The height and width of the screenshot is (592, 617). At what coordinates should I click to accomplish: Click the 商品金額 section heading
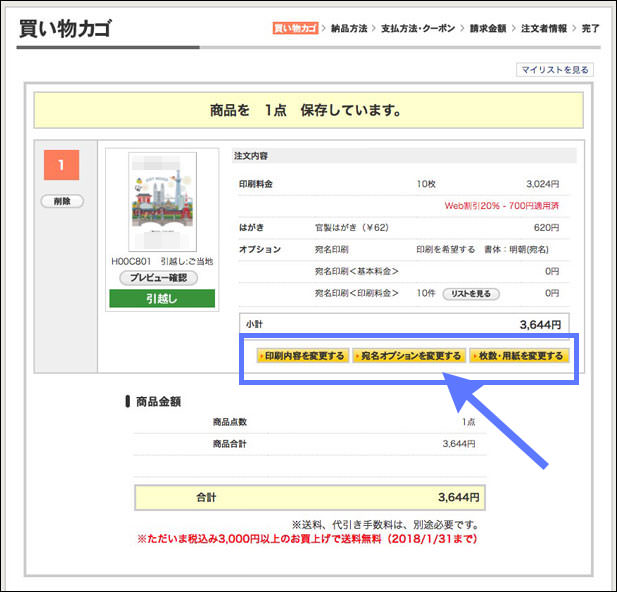[158, 401]
